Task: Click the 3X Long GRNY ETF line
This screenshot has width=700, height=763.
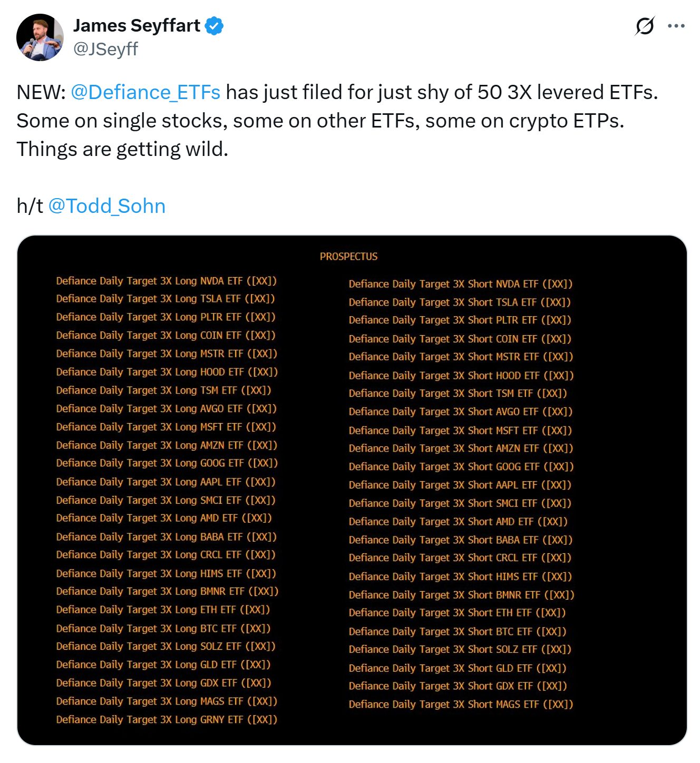Action: click(166, 720)
